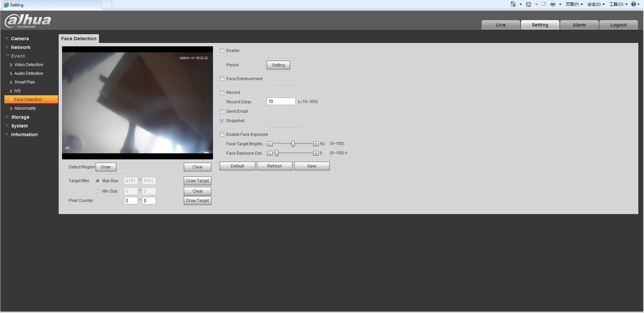Click the Record Delay input field

[x=281, y=101]
